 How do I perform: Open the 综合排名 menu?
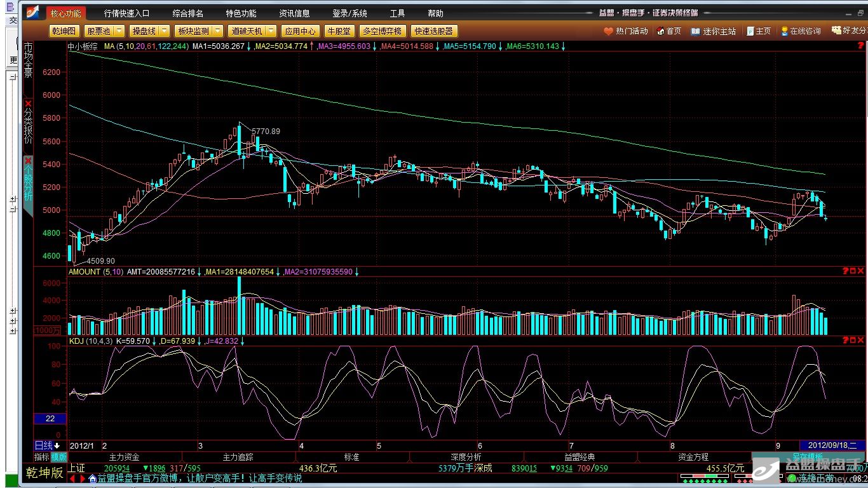tap(188, 13)
